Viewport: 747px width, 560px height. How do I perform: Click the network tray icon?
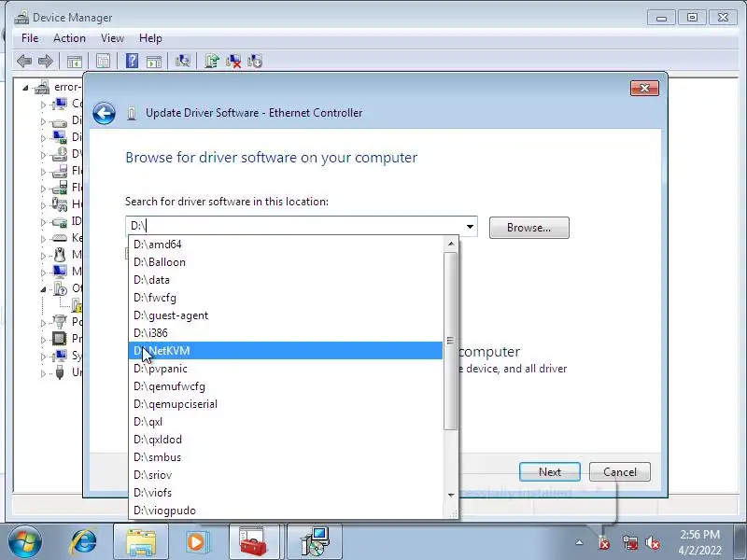pyautogui.click(x=629, y=542)
